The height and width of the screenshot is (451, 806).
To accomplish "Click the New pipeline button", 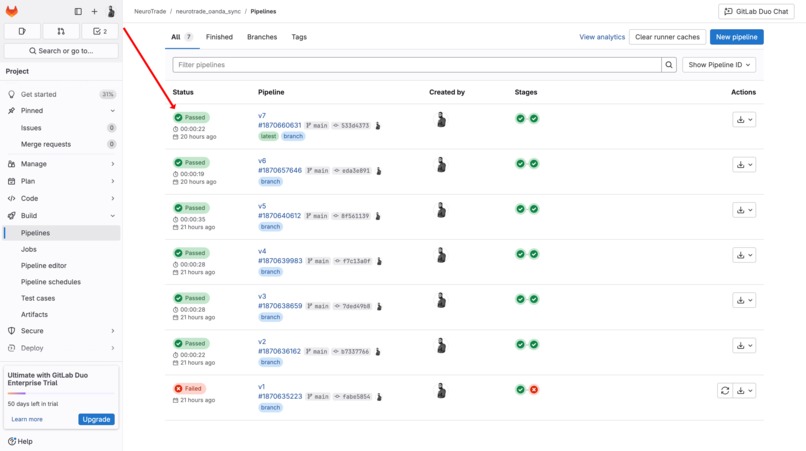I will click(737, 37).
